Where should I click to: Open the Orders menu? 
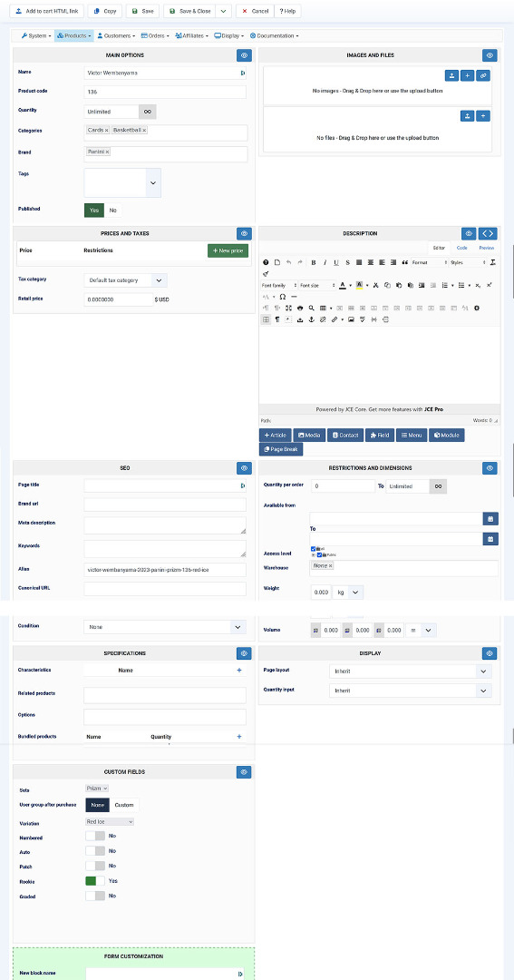click(x=156, y=35)
